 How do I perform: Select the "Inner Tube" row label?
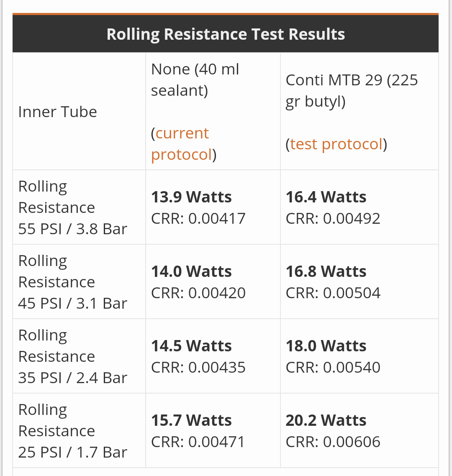(58, 112)
